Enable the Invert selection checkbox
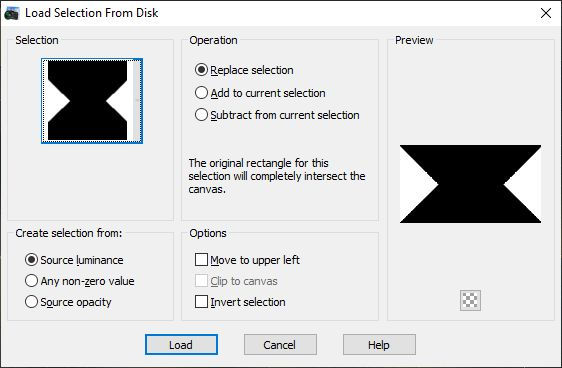This screenshot has width=562, height=368. tap(240, 302)
